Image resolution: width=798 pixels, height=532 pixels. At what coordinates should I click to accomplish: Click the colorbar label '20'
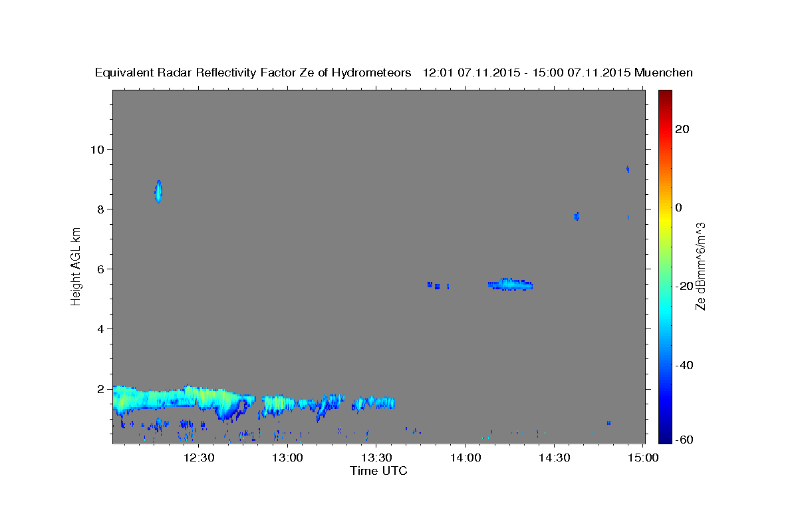tap(683, 129)
